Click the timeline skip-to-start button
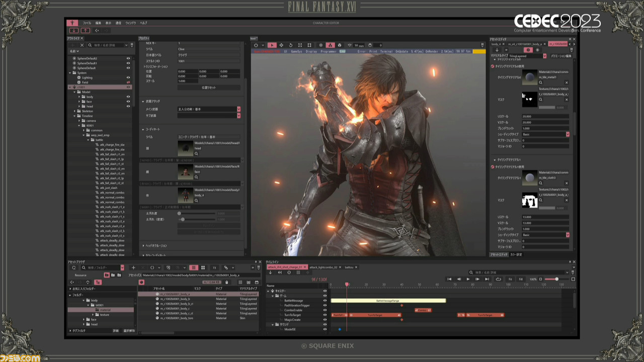644x362 pixels. pyautogui.click(x=449, y=279)
